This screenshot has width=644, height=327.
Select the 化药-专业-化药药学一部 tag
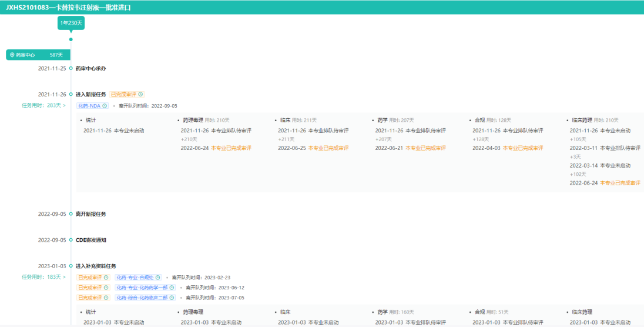pyautogui.click(x=142, y=288)
